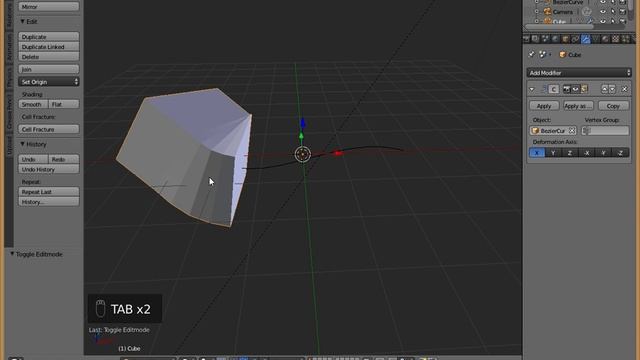The height and width of the screenshot is (360, 640).
Task: Click the blue Z axis manipulator arrow
Action: coord(302,123)
